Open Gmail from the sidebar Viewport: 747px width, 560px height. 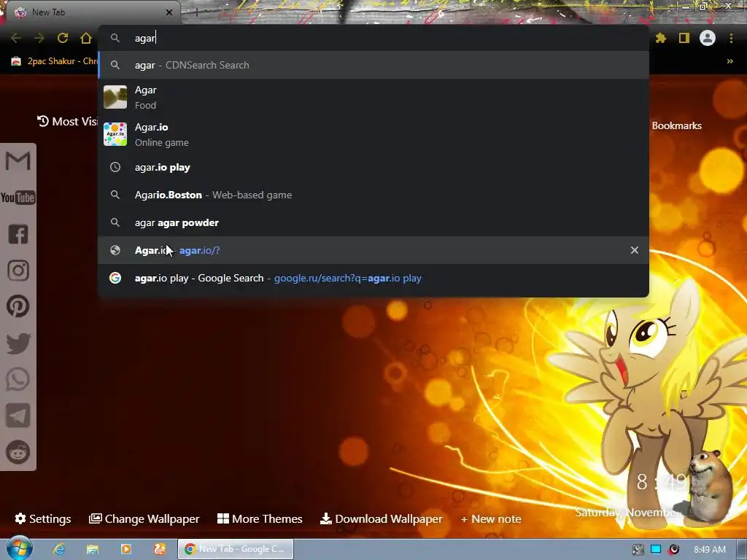tap(18, 161)
